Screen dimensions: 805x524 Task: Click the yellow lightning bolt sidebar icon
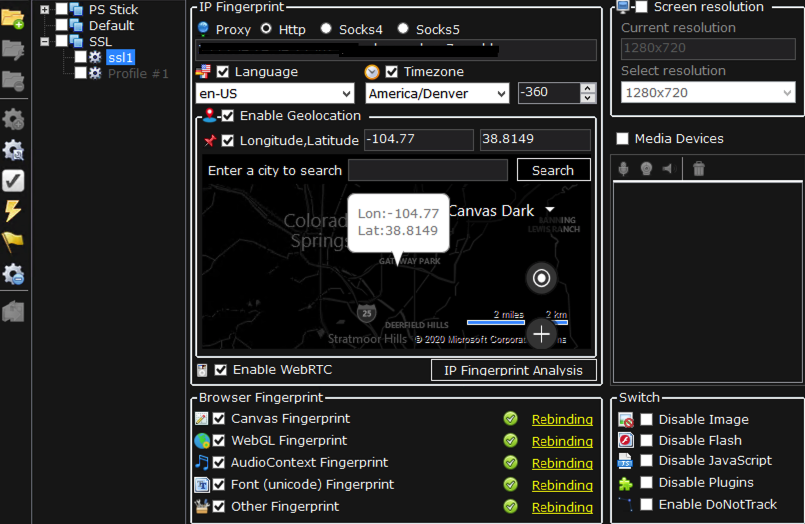pyautogui.click(x=13, y=211)
